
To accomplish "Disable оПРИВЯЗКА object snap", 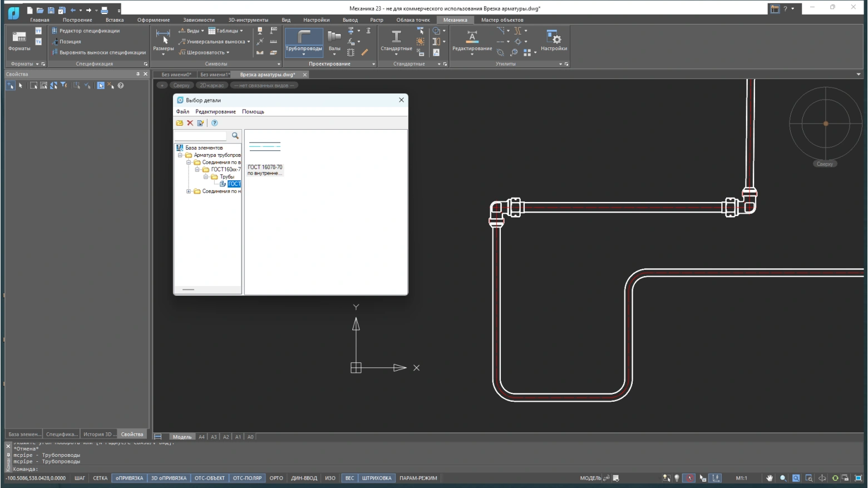I will [129, 478].
